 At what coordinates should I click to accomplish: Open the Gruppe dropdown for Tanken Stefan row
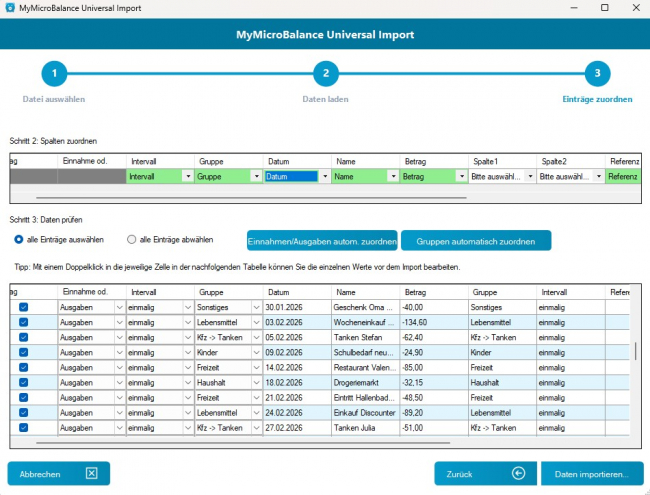point(257,338)
